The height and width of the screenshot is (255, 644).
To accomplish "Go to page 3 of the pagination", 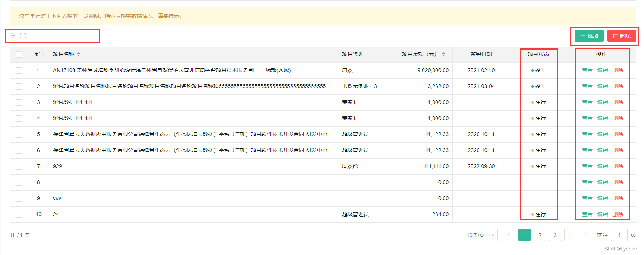I will (555, 235).
